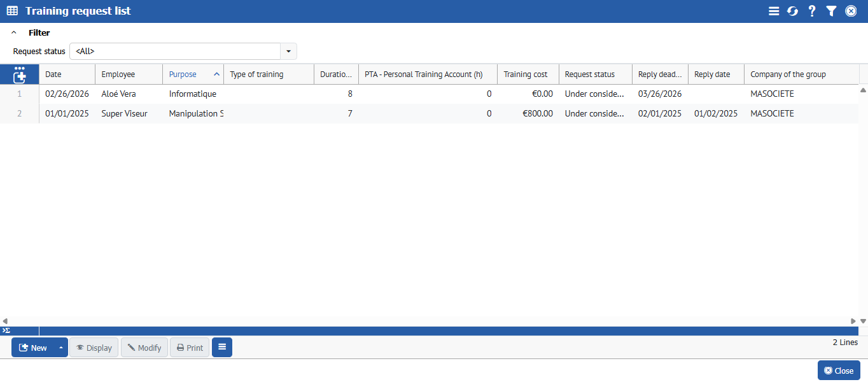Expand the New button dropdown arrow

point(61,348)
